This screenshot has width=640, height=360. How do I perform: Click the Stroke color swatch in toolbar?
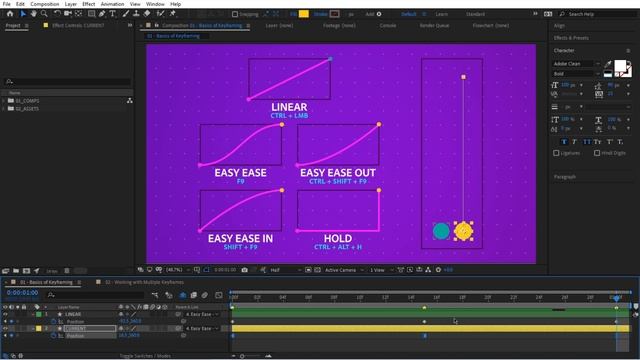coord(335,14)
